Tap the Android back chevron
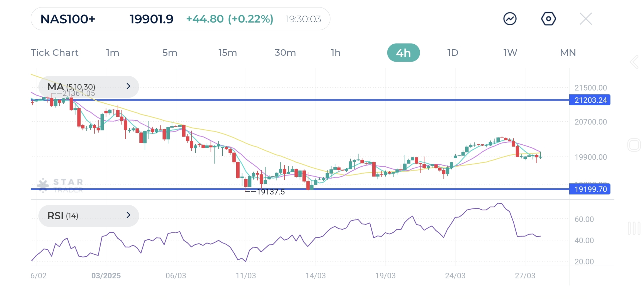 (x=634, y=62)
